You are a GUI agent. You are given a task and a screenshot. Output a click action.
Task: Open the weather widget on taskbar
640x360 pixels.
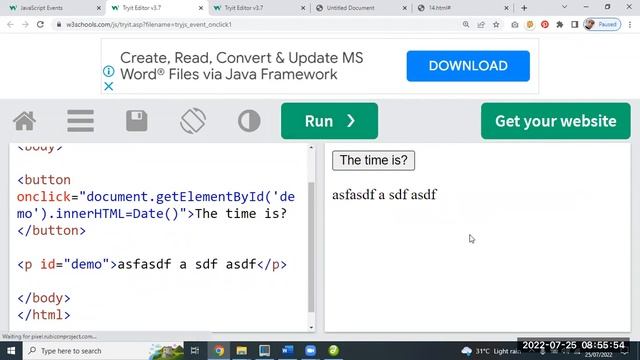click(x=490, y=351)
